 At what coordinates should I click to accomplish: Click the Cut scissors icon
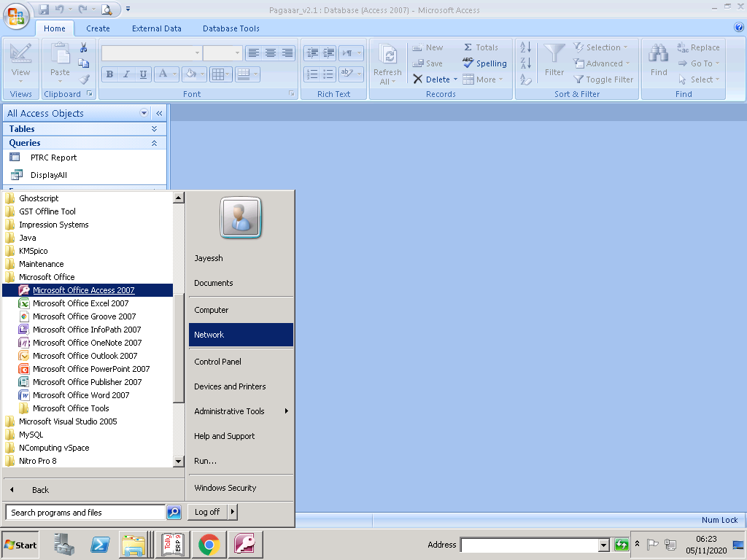84,47
